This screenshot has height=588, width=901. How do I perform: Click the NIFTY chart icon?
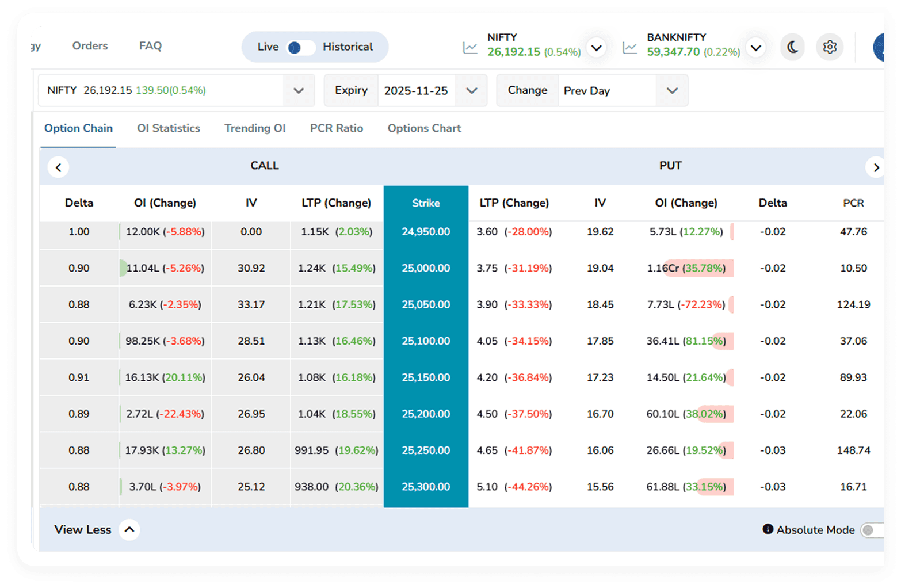[x=470, y=48]
